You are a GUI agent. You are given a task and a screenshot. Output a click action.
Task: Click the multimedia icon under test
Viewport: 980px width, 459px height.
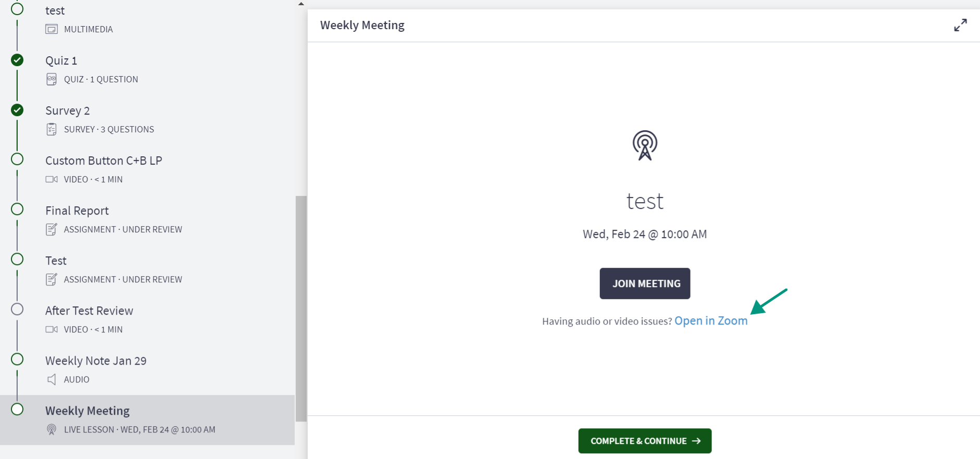(x=52, y=29)
